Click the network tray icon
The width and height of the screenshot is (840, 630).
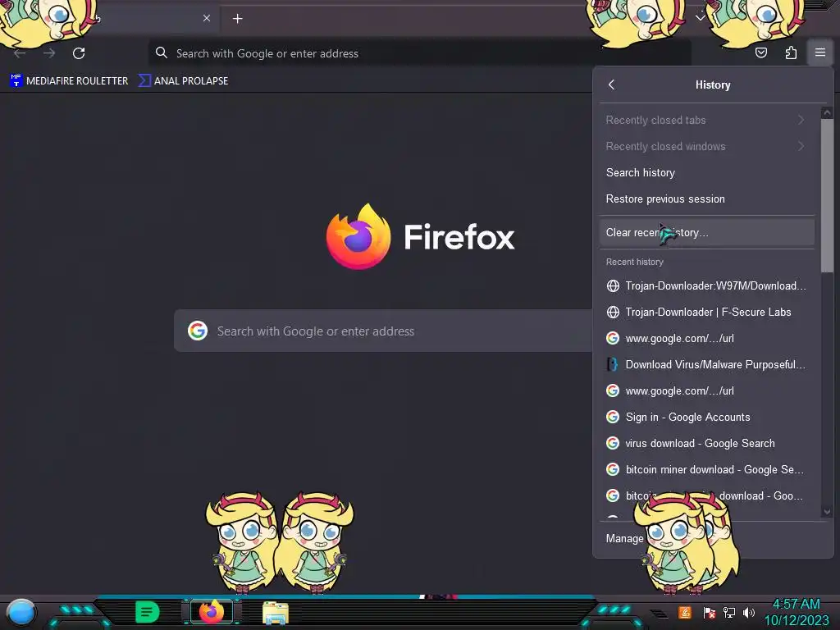coord(729,612)
